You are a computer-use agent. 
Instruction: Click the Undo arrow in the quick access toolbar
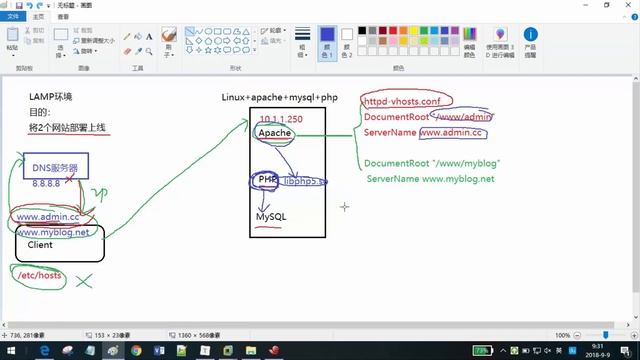(29, 6)
